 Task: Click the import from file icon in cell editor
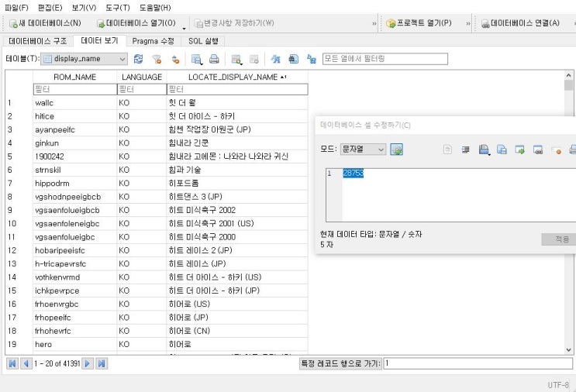click(x=519, y=150)
